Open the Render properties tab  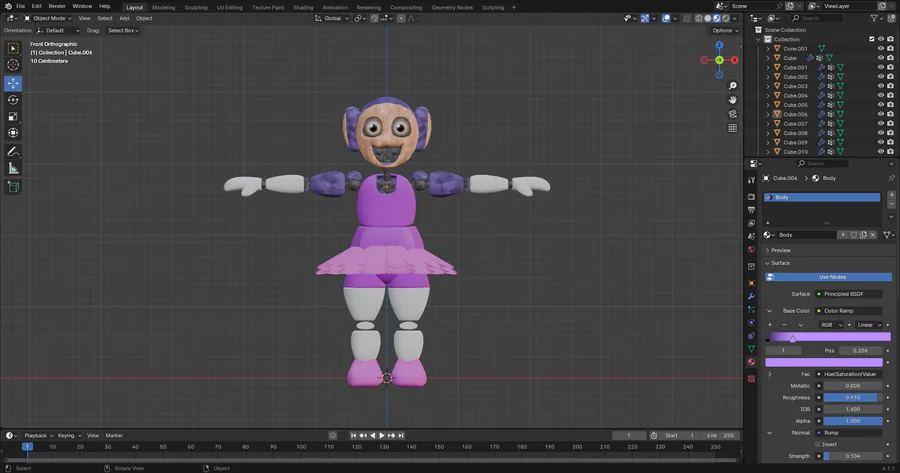(x=751, y=197)
